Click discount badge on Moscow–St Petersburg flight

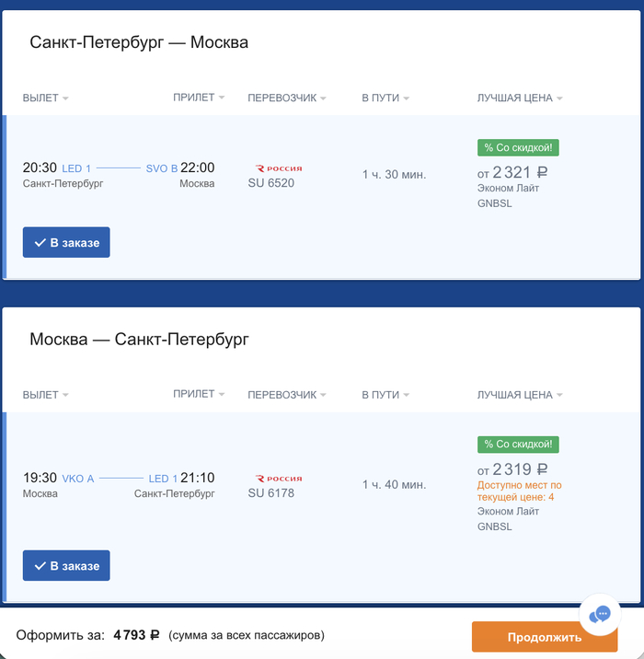tap(518, 445)
